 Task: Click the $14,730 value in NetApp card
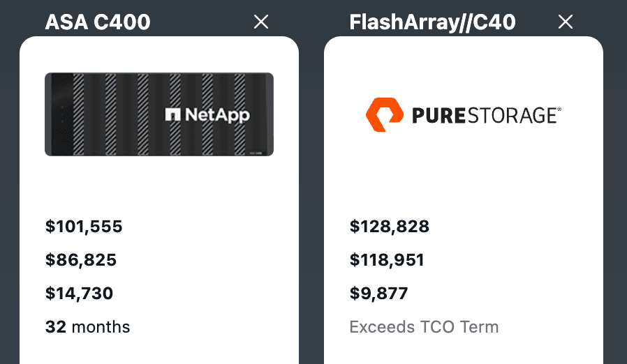(x=79, y=294)
